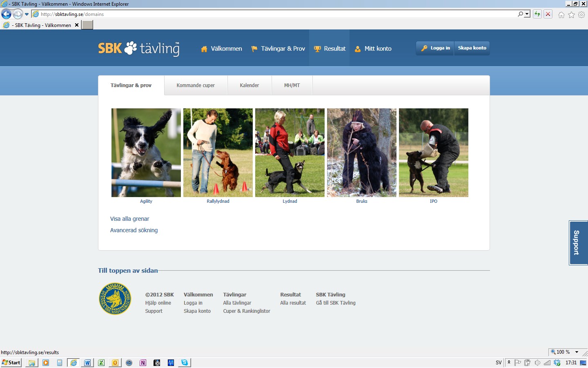588x368 pixels.
Task: Select the Tävlingar & prov tab
Action: pos(131,85)
